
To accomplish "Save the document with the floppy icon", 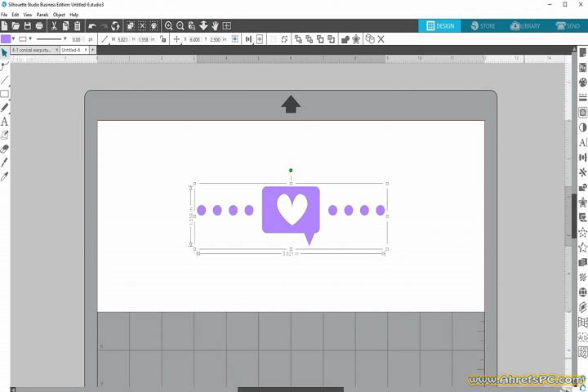I will tap(28, 26).
